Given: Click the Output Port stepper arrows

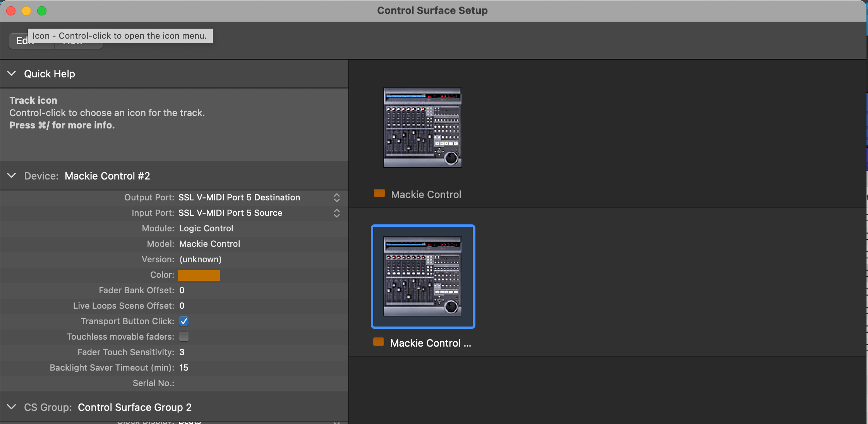Looking at the screenshot, I should coord(337,198).
